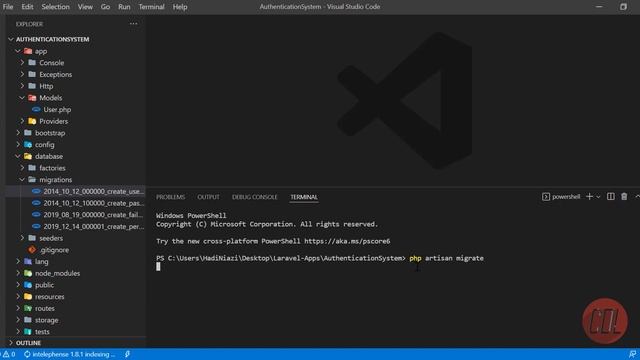Open the Go menu

click(105, 7)
